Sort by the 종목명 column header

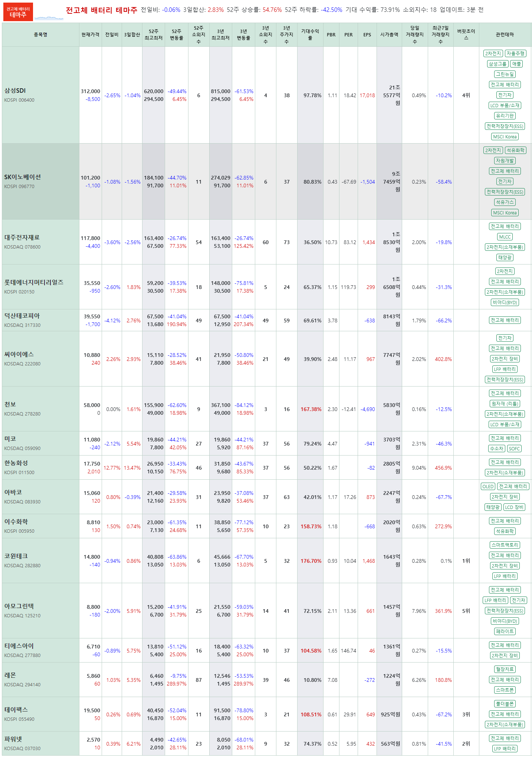coord(40,34)
